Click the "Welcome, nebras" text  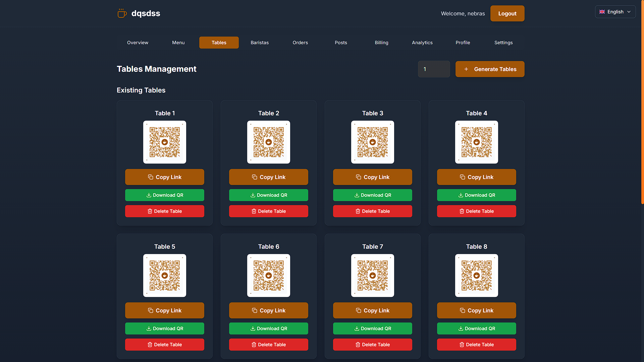pyautogui.click(x=463, y=13)
